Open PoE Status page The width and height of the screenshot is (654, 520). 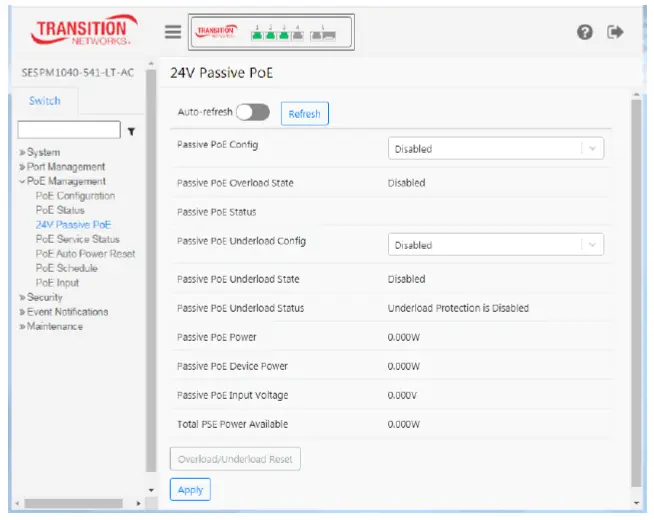(x=60, y=210)
